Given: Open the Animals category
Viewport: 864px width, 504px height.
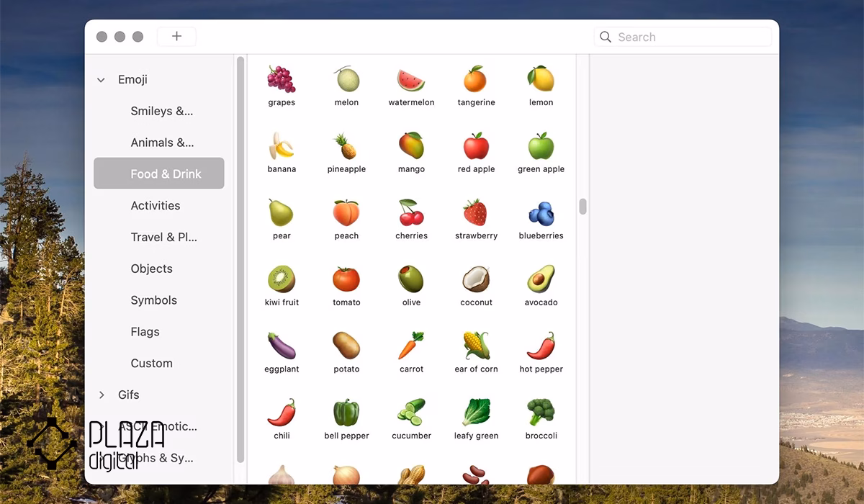Looking at the screenshot, I should click(x=162, y=143).
